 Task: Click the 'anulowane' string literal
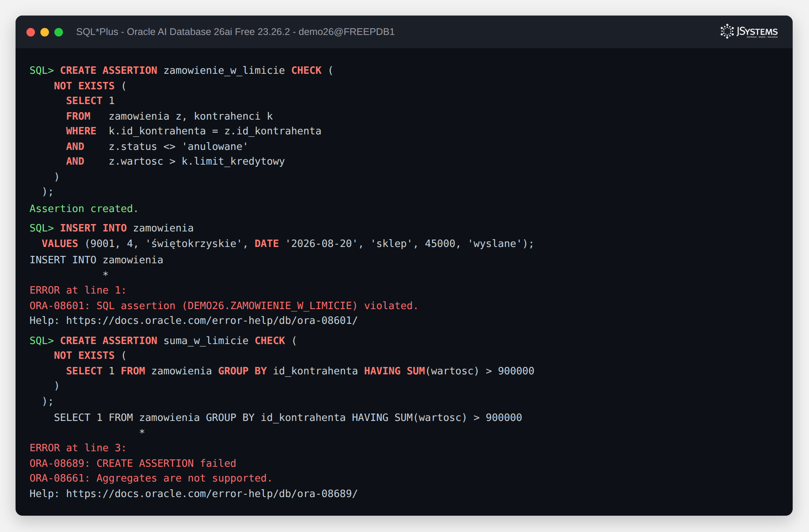tap(215, 147)
